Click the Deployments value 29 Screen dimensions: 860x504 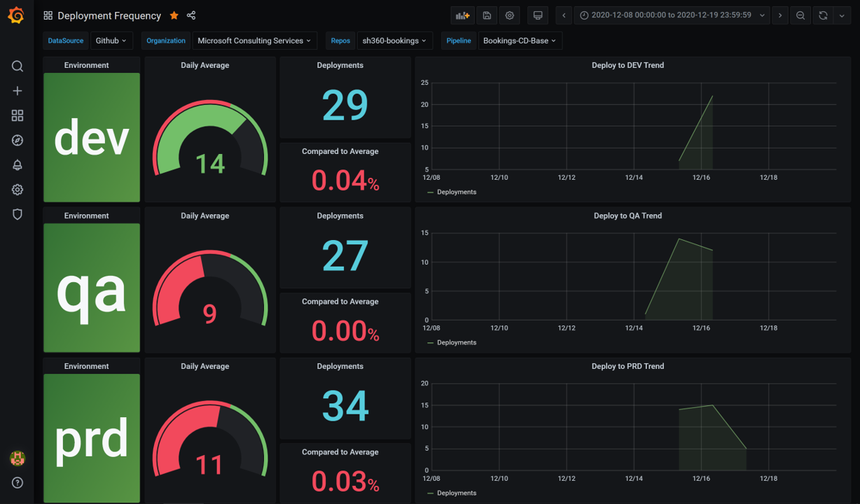(x=345, y=105)
